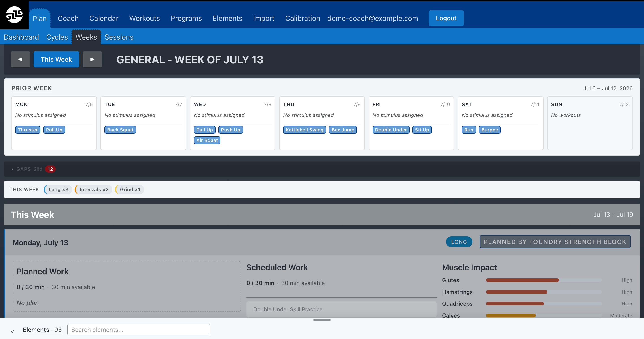This screenshot has height=339, width=644.
Task: Click the demo-coach@example.com account link
Action: pyautogui.click(x=373, y=18)
